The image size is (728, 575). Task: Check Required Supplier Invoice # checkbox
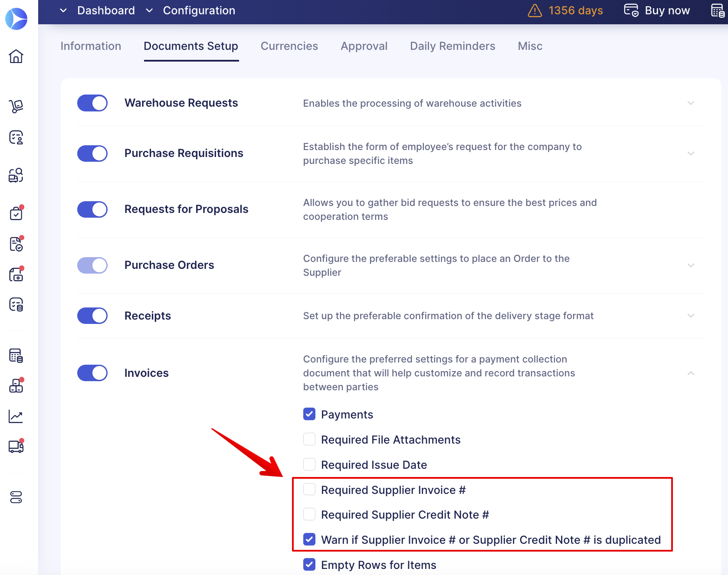[309, 490]
